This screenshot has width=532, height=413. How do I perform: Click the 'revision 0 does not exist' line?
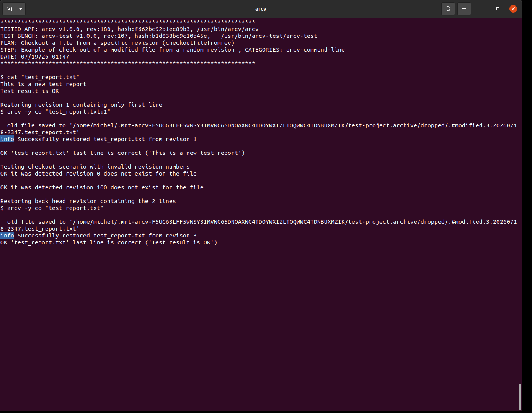98,174
